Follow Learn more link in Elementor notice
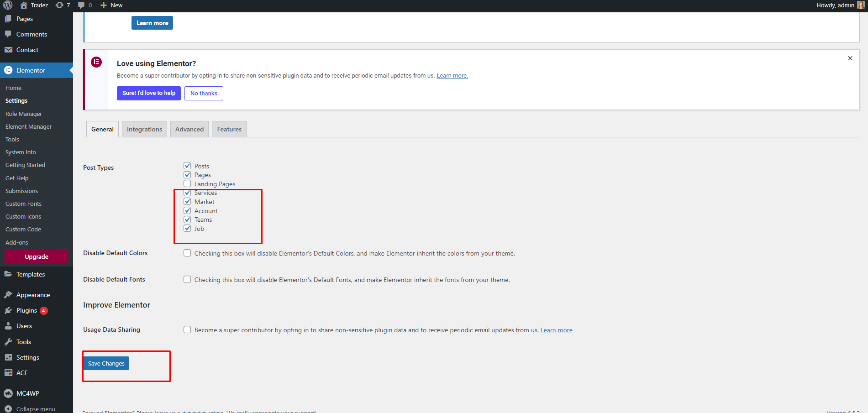The height and width of the screenshot is (413, 868). (452, 76)
